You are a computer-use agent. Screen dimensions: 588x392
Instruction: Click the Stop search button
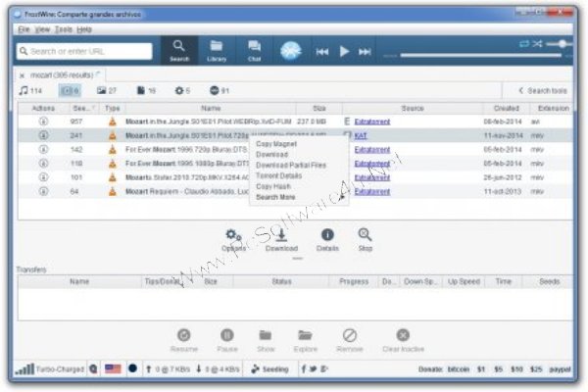pyautogui.click(x=365, y=240)
